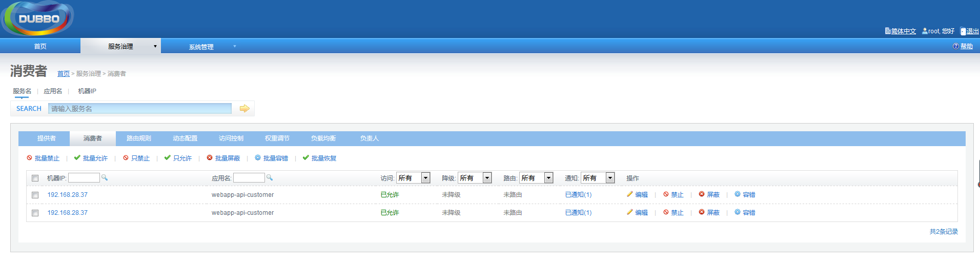Open the 路由规则 tab
This screenshot has height=262, width=980.
click(x=139, y=138)
